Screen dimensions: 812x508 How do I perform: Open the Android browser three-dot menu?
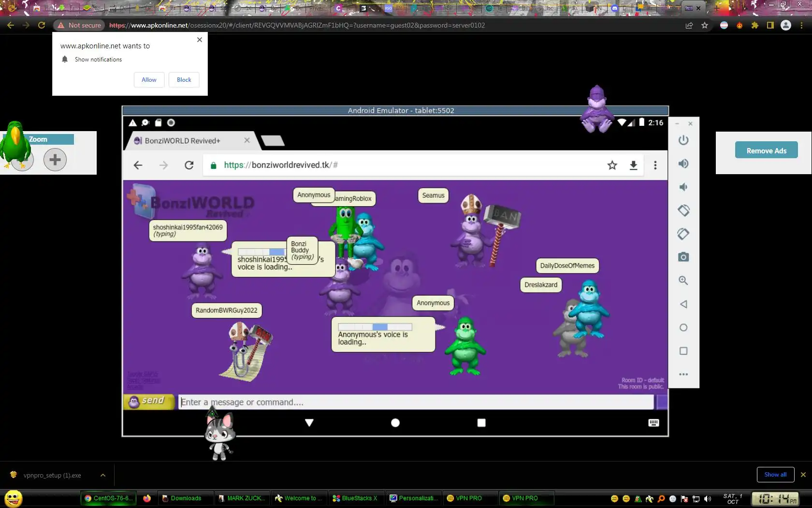click(655, 165)
